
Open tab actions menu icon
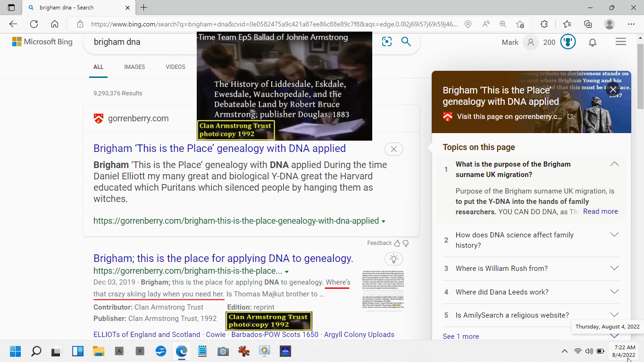11,8
